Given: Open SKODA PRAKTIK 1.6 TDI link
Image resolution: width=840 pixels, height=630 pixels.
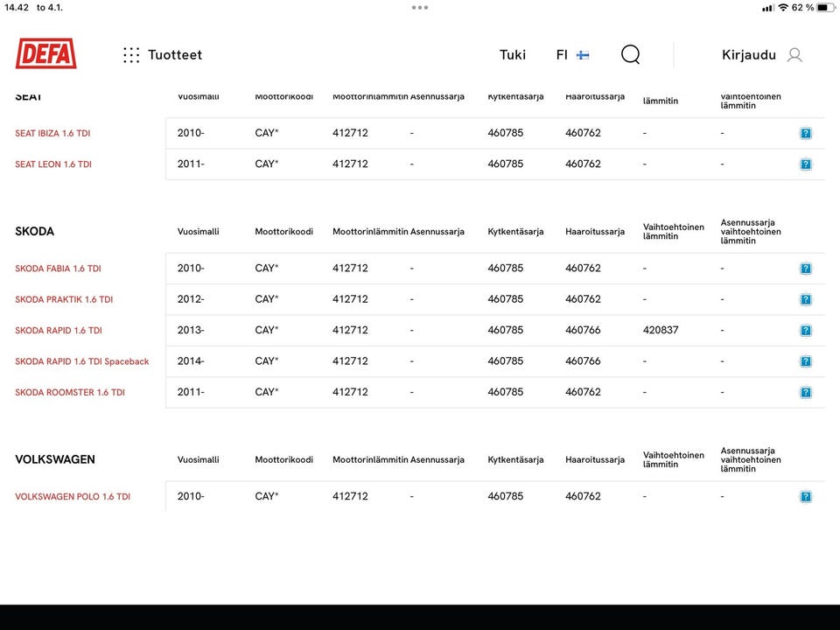Looking at the screenshot, I should point(64,299).
